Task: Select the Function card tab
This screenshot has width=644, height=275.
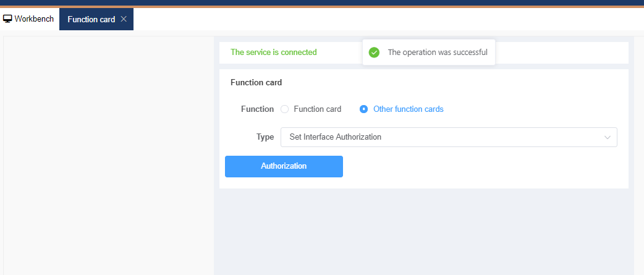Action: click(91, 19)
